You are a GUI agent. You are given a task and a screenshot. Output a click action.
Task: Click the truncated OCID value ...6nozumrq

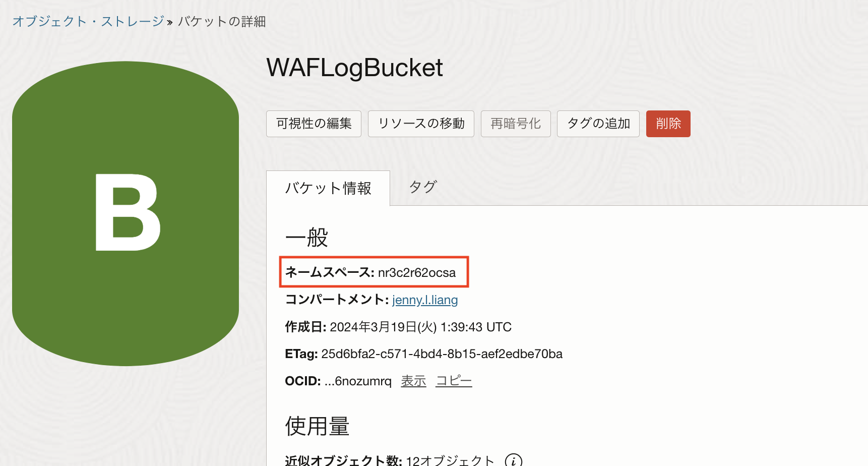point(358,381)
